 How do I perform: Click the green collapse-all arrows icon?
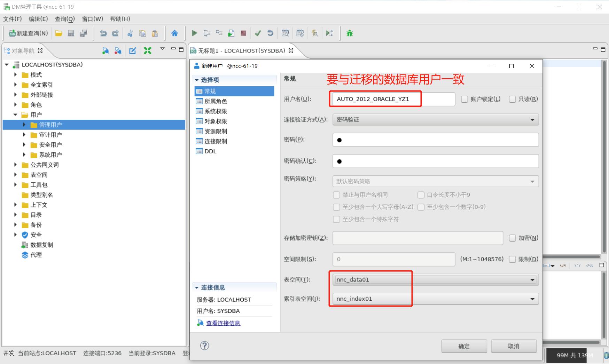(148, 51)
